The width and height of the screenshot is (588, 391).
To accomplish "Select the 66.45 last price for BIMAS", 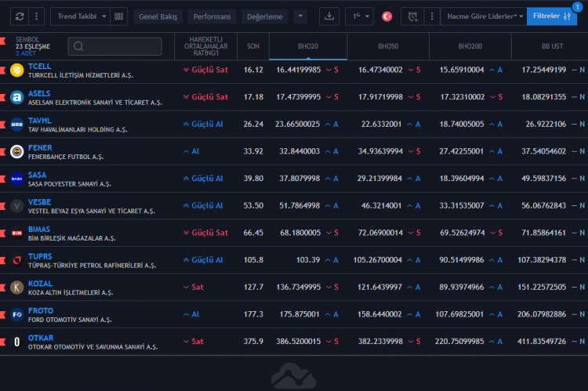I will (x=253, y=234).
